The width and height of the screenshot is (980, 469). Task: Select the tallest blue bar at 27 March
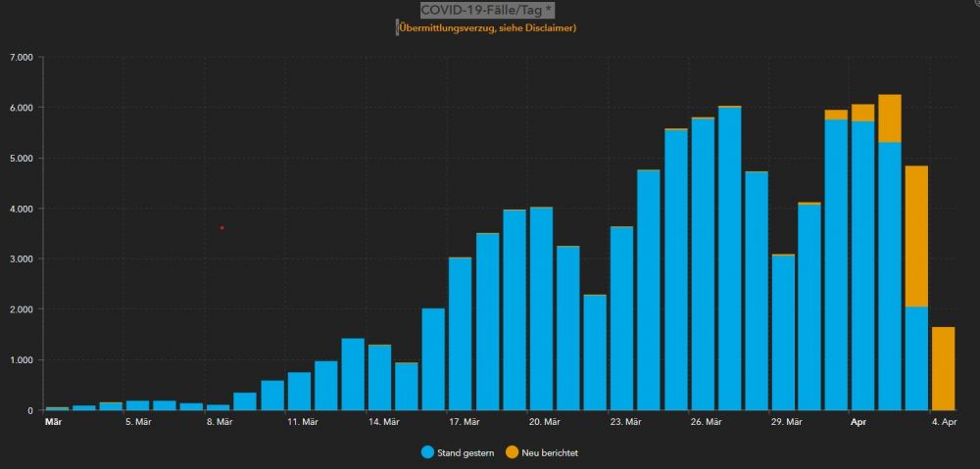point(729,258)
